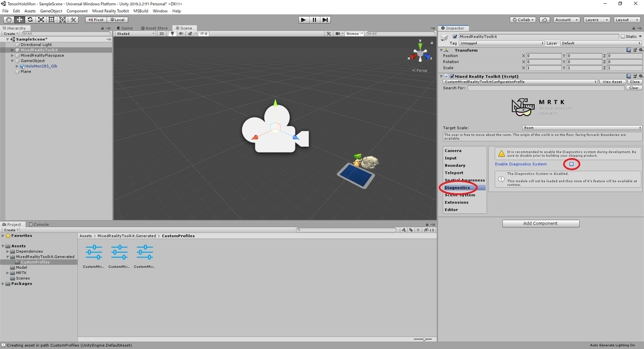Toggle 2D scene view mode
The width and height of the screenshot is (644, 349).
point(162,33)
